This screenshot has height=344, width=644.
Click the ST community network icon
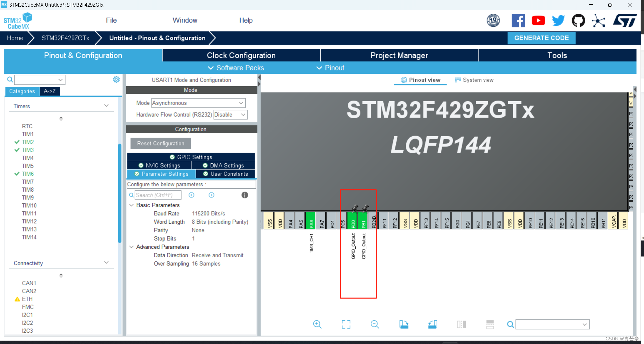click(599, 21)
